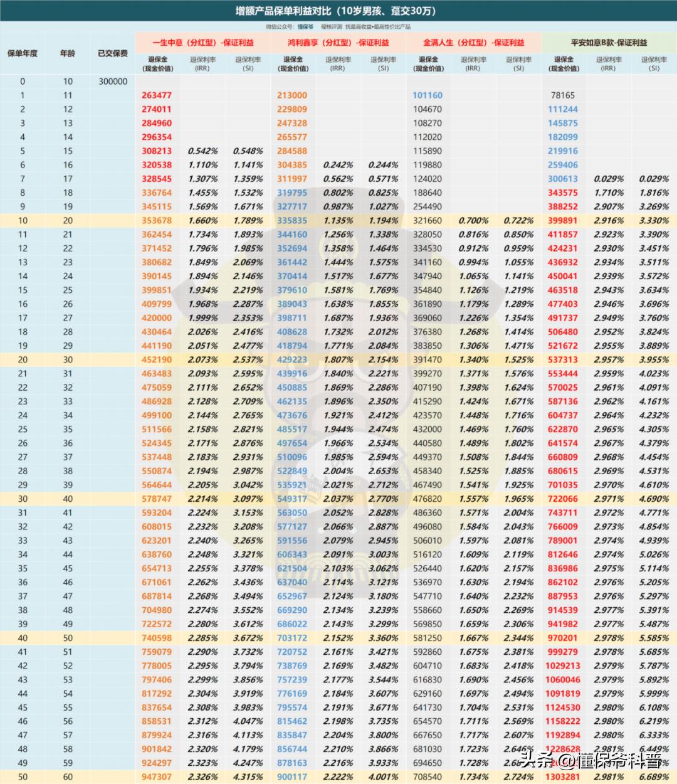Image resolution: width=677 pixels, height=784 pixels.
Task: Select the value 78165
Action: [563, 95]
